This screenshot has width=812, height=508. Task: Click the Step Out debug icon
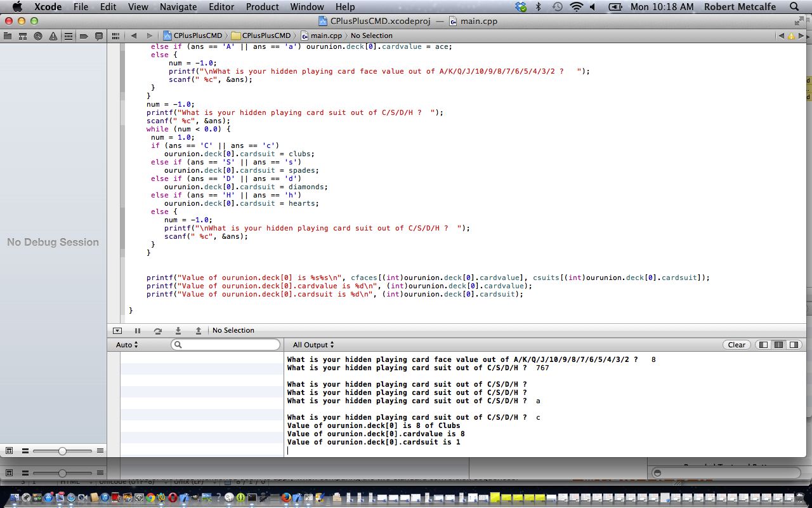199,330
